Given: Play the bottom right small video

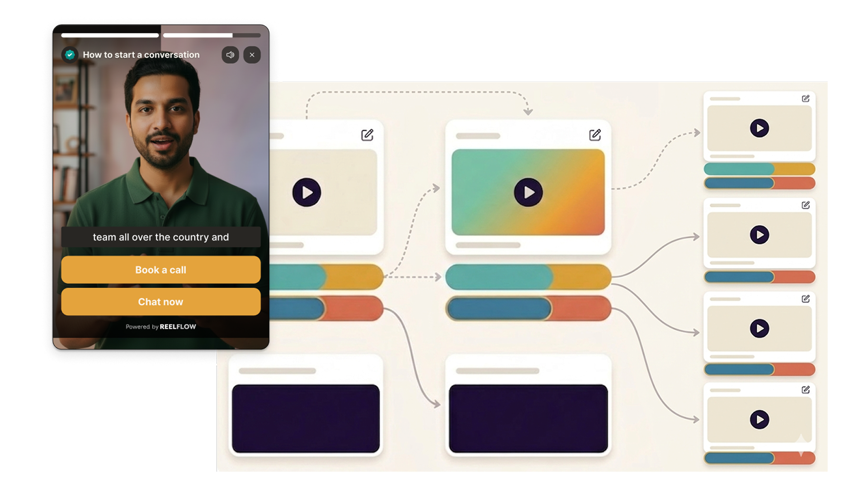Looking at the screenshot, I should pyautogui.click(x=759, y=420).
